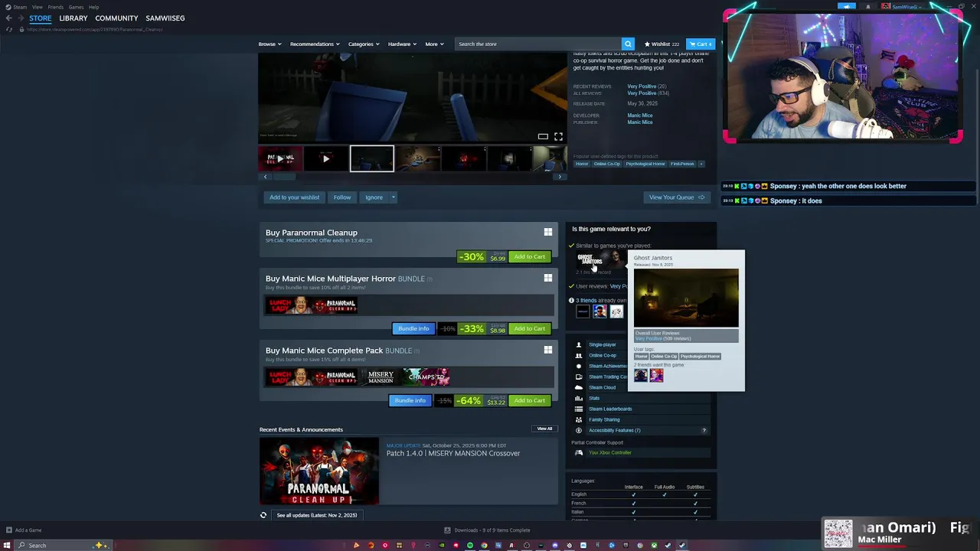Click the Windows icon on Multiplayer Horror bundle

[547, 278]
